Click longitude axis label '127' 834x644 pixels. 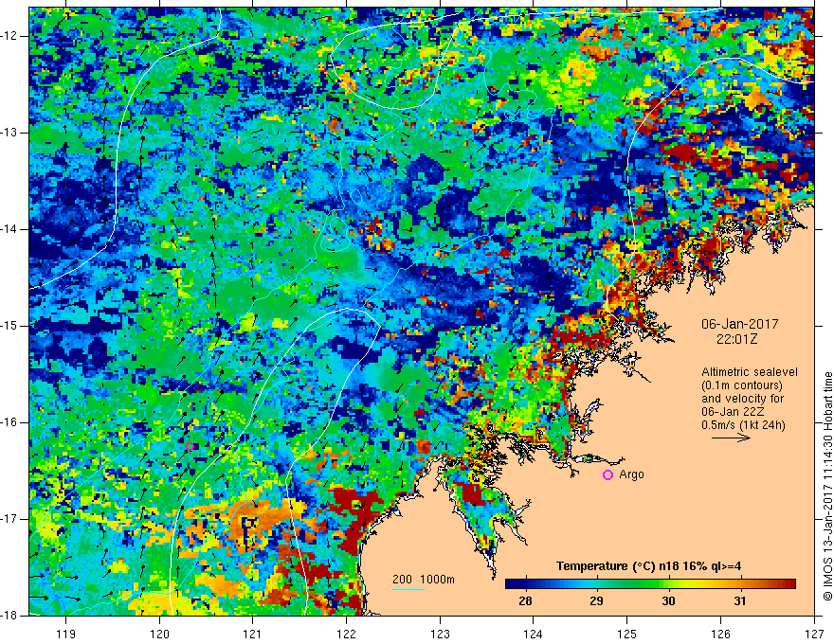tap(814, 634)
